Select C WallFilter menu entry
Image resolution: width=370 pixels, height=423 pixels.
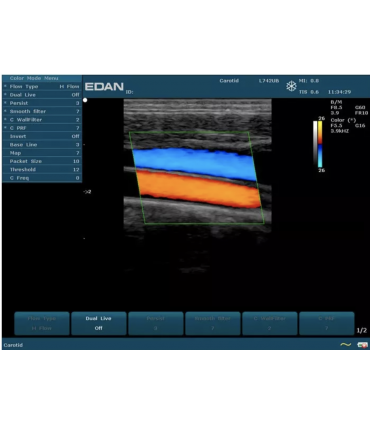click(x=42, y=120)
